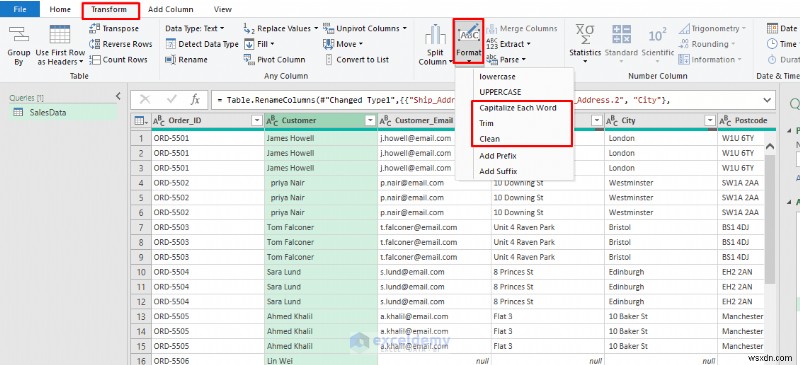The width and height of the screenshot is (800, 365).
Task: Open the File tab
Action: pos(20,9)
